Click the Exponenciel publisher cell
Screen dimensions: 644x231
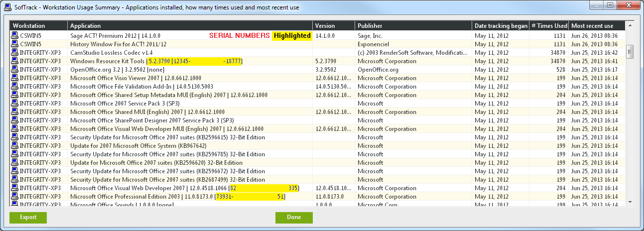pos(413,44)
